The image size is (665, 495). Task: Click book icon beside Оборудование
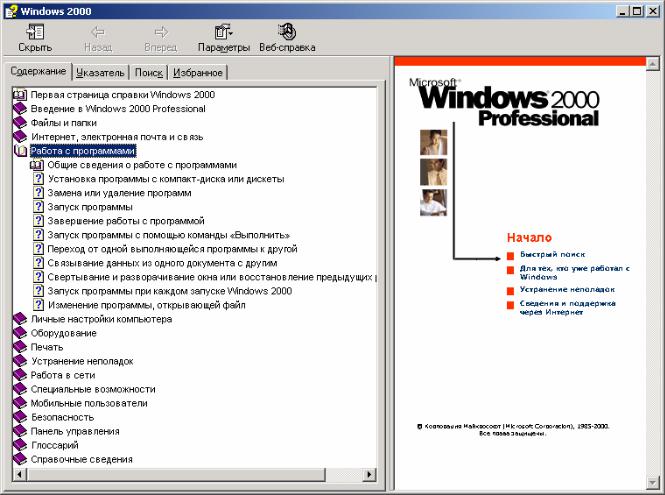click(20, 333)
